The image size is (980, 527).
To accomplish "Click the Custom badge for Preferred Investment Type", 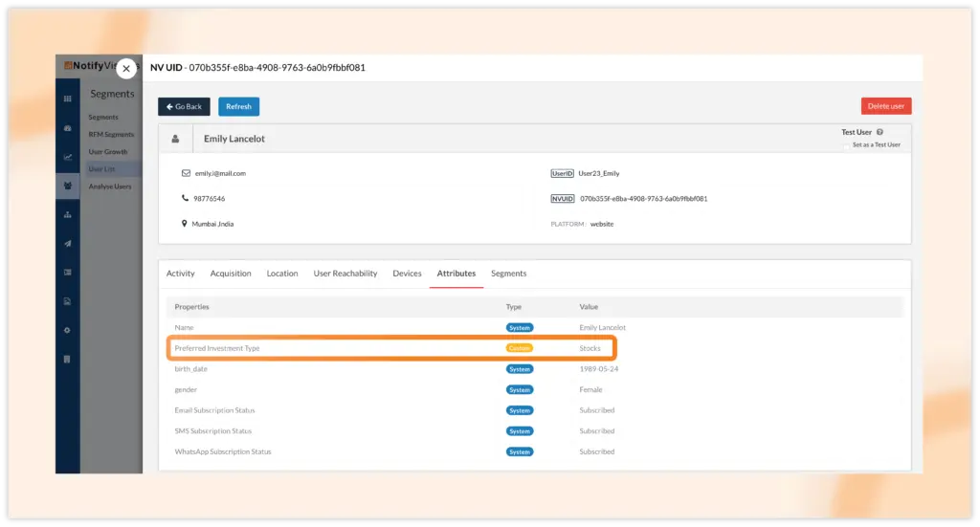I will click(x=519, y=348).
